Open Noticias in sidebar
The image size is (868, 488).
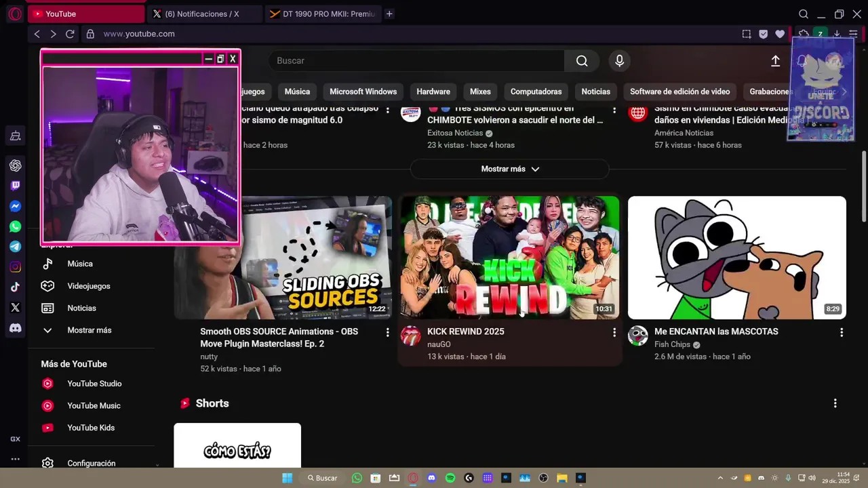[81, 308]
